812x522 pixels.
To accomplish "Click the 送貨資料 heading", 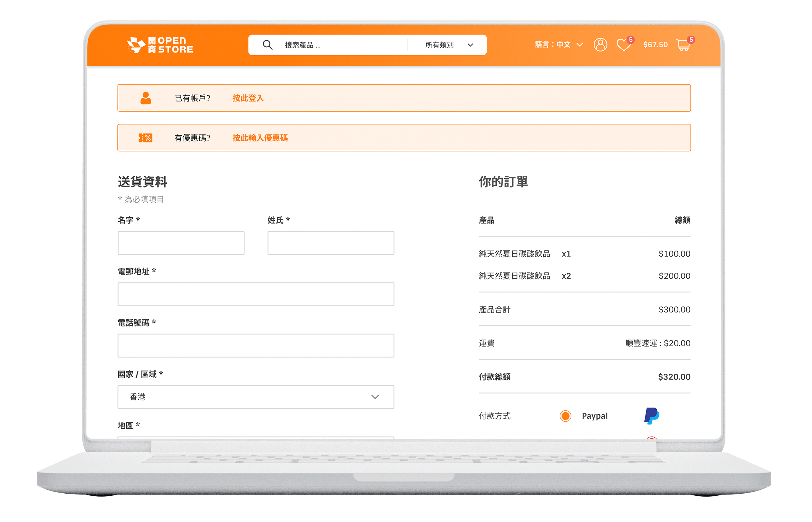I will (142, 182).
